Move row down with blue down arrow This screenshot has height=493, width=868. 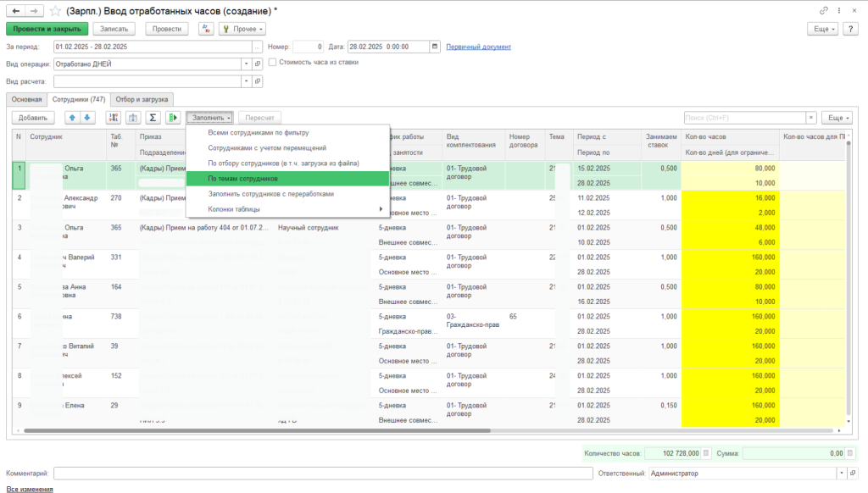(88, 118)
